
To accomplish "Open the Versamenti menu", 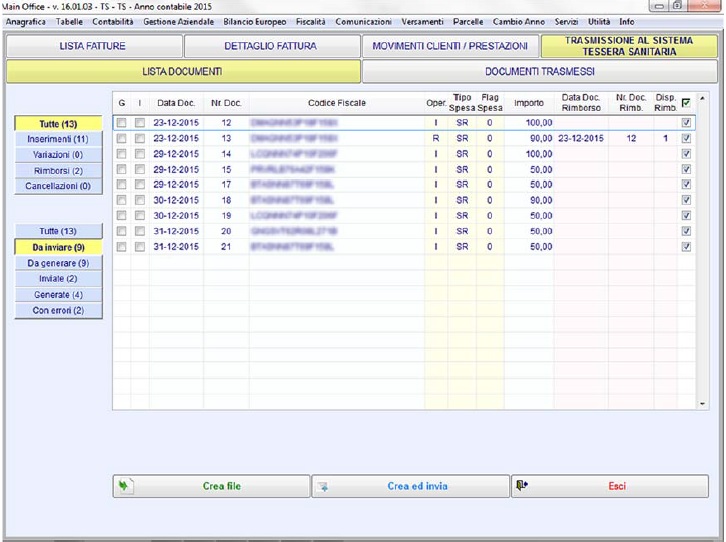I will coord(422,22).
